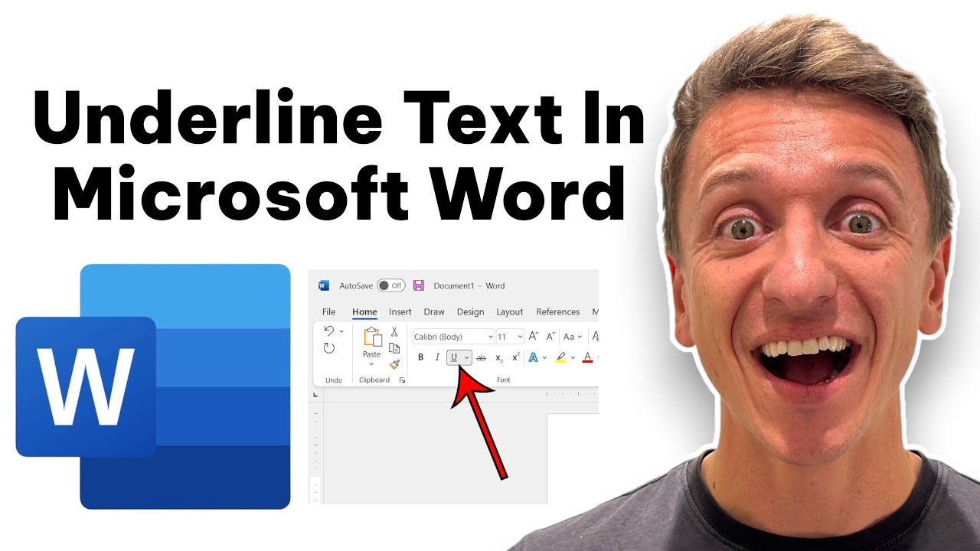This screenshot has width=980, height=551.
Task: Toggle Subscript formatting
Action: 499,357
